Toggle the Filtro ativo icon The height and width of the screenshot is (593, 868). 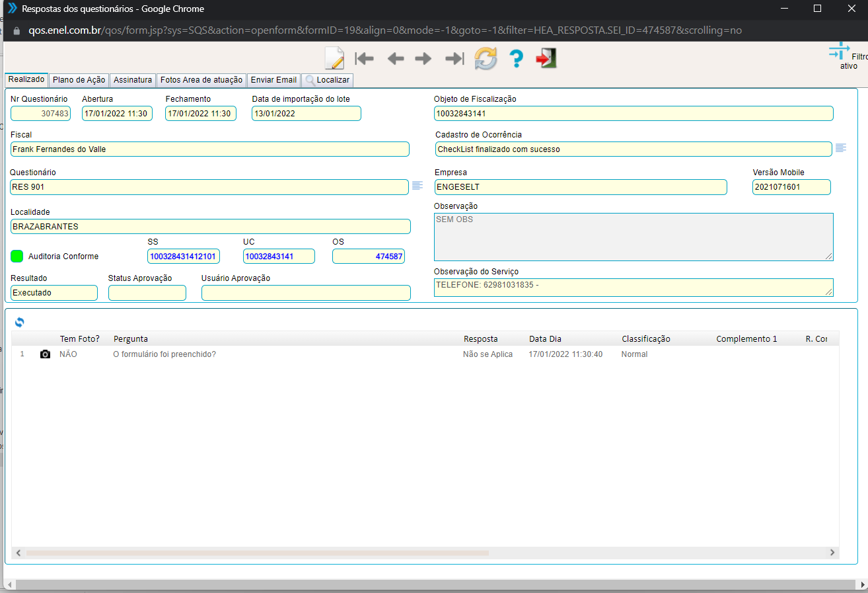(x=840, y=52)
